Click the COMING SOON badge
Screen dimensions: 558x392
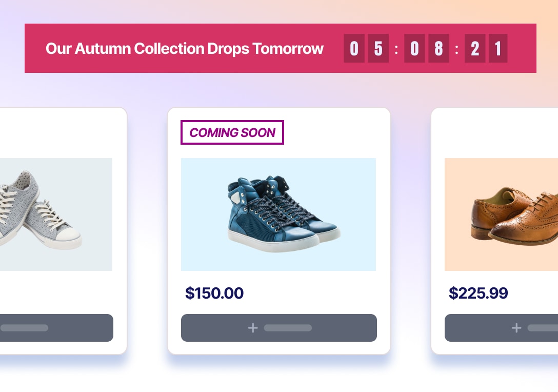point(232,132)
